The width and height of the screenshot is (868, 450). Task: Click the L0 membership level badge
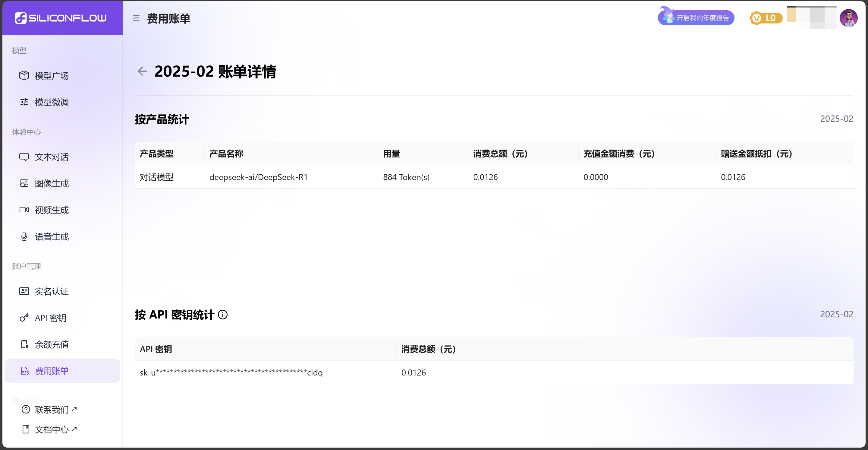point(766,18)
